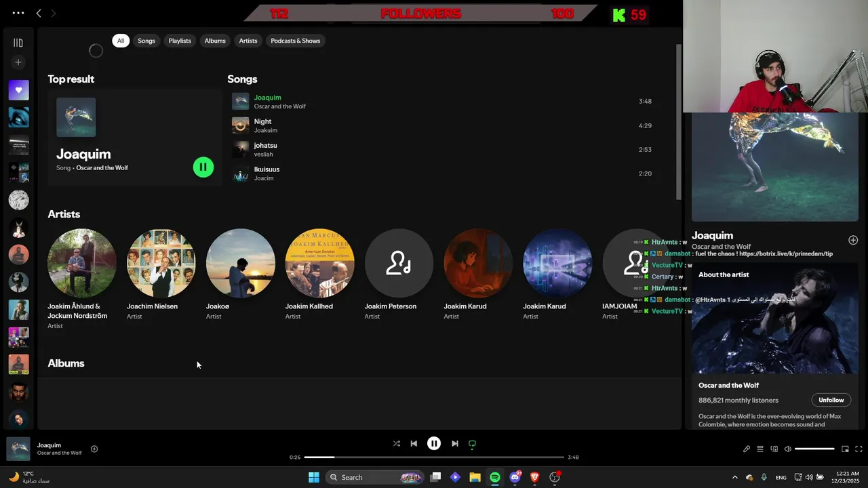
Task: Open the Joaquim top result album cover
Action: pos(76,117)
